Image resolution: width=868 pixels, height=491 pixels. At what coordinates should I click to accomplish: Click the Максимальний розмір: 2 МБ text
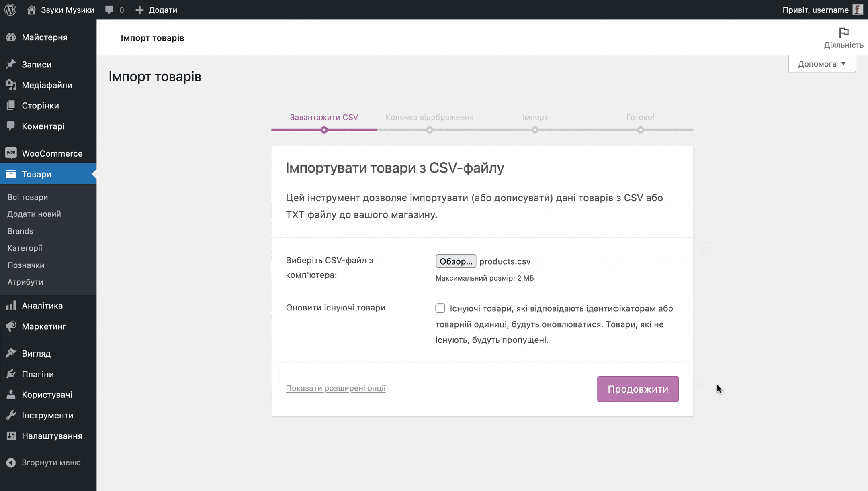pos(485,278)
